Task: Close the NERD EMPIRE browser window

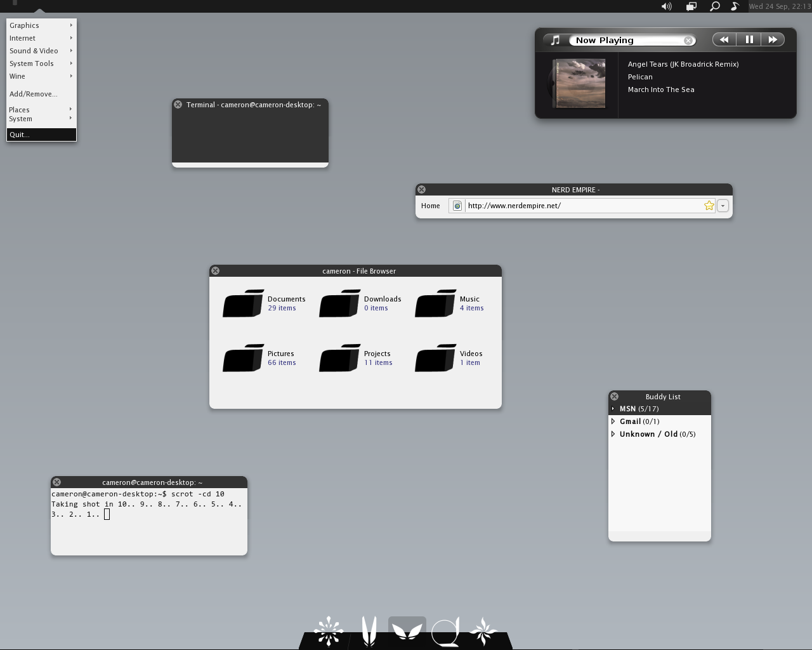Action: (x=421, y=190)
